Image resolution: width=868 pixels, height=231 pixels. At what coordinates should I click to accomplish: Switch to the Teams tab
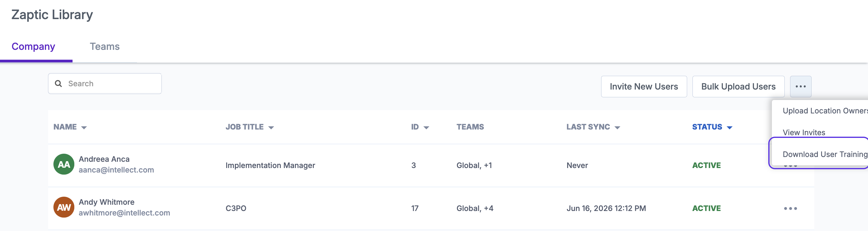[104, 47]
